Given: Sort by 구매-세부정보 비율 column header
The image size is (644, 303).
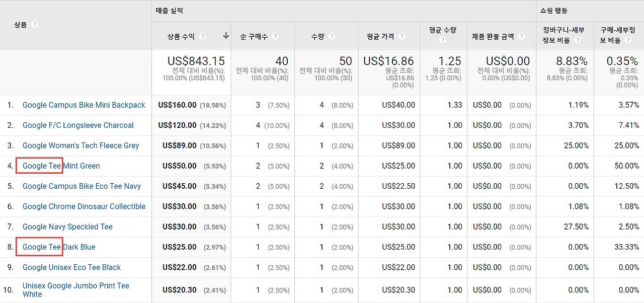Looking at the screenshot, I should pyautogui.click(x=617, y=35).
